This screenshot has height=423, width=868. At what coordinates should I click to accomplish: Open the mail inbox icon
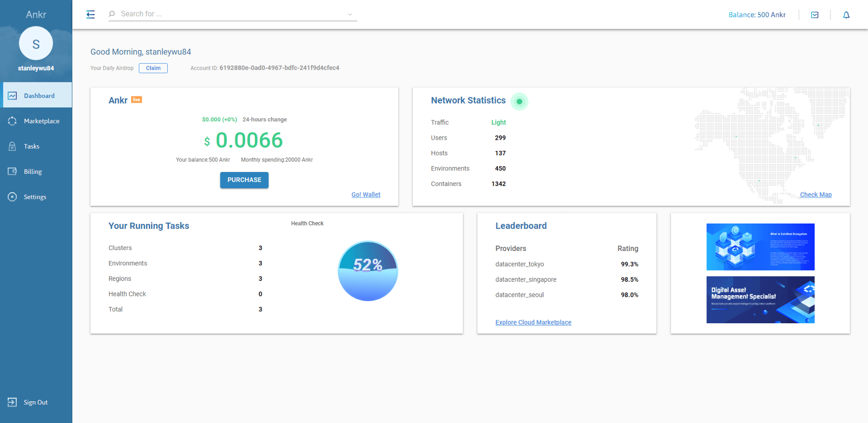click(x=814, y=15)
